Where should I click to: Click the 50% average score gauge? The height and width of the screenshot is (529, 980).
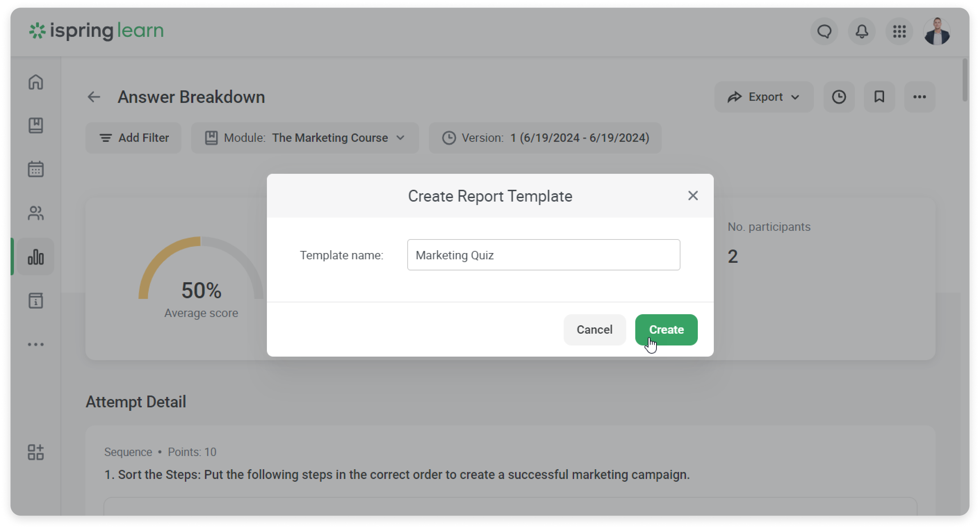(x=201, y=278)
